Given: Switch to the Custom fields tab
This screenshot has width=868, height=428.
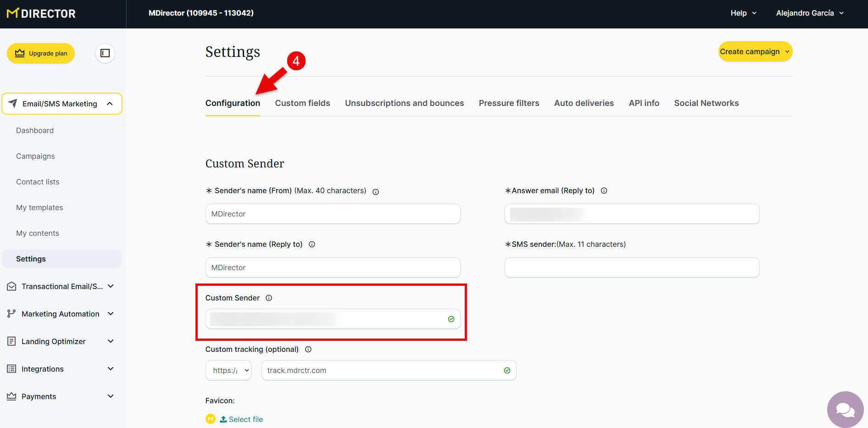Looking at the screenshot, I should click(302, 103).
